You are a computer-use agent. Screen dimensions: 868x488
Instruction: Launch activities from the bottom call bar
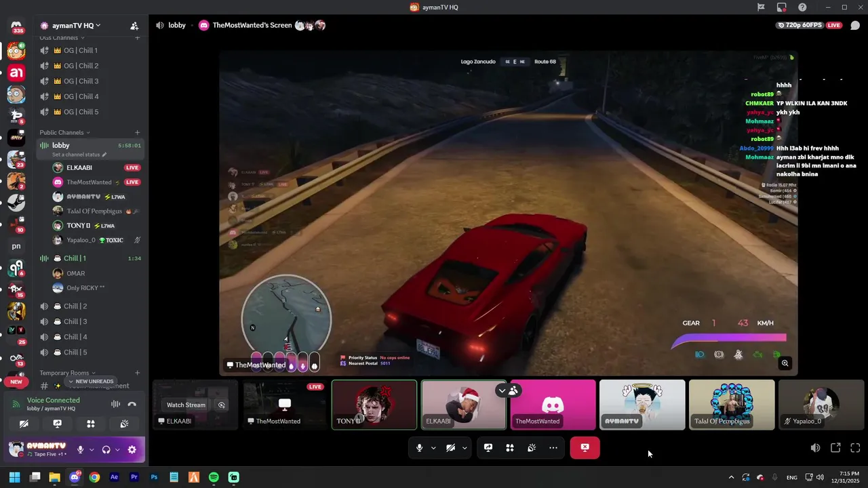pyautogui.click(x=510, y=448)
